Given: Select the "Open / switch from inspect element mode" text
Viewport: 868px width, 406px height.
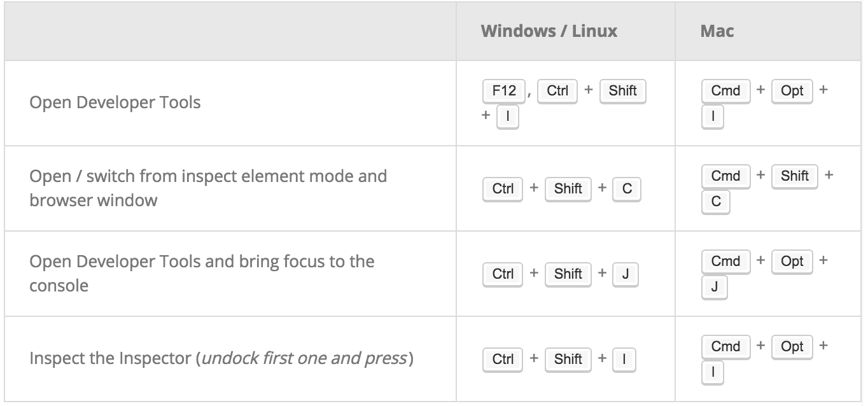Looking at the screenshot, I should [208, 176].
